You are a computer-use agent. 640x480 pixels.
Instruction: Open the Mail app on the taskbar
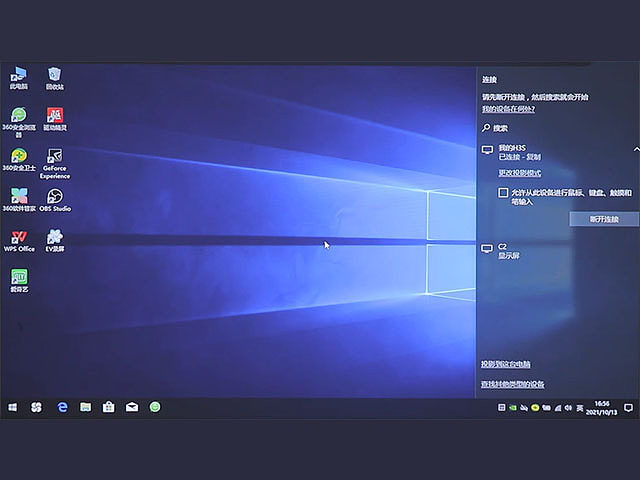tap(132, 407)
